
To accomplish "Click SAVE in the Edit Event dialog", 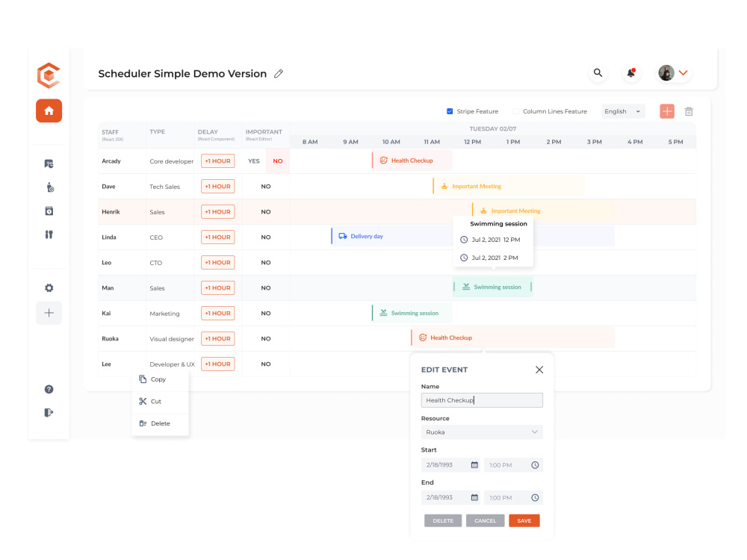I will click(x=524, y=520).
